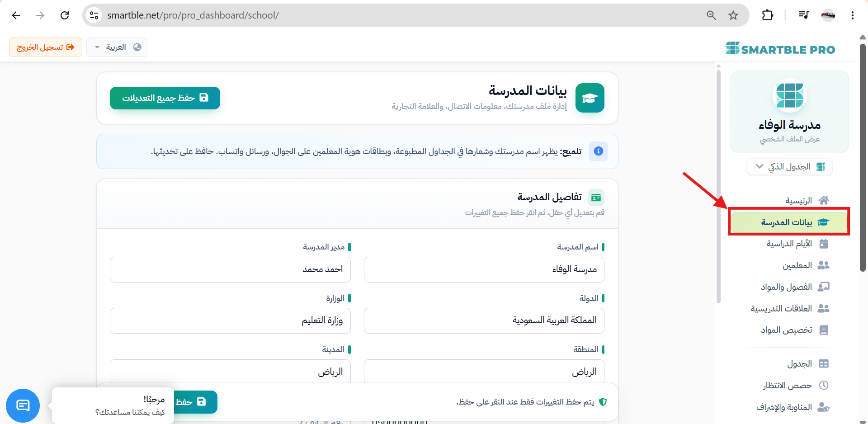Click the SMARTBLE PRO logo
The height and width of the screenshot is (424, 868).
[x=780, y=49]
